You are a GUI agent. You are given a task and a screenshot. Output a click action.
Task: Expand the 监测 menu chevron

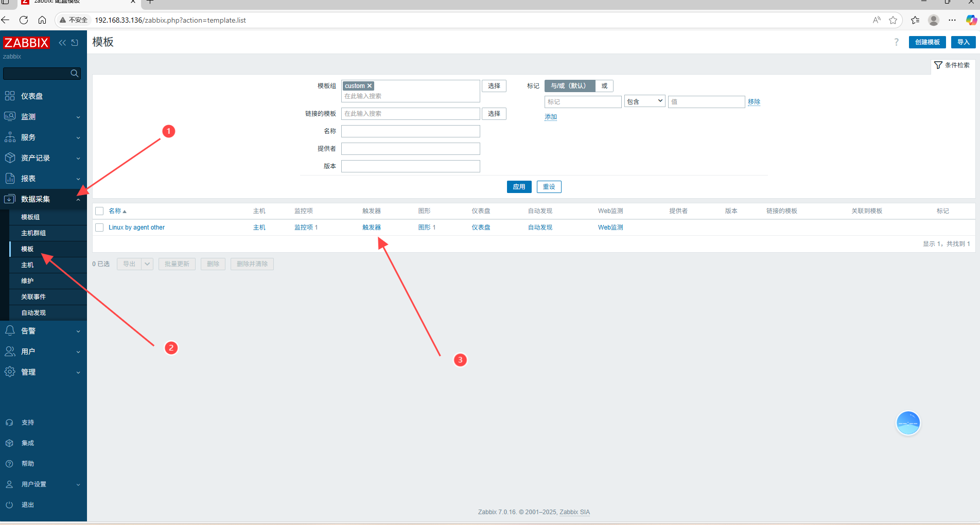tap(78, 117)
